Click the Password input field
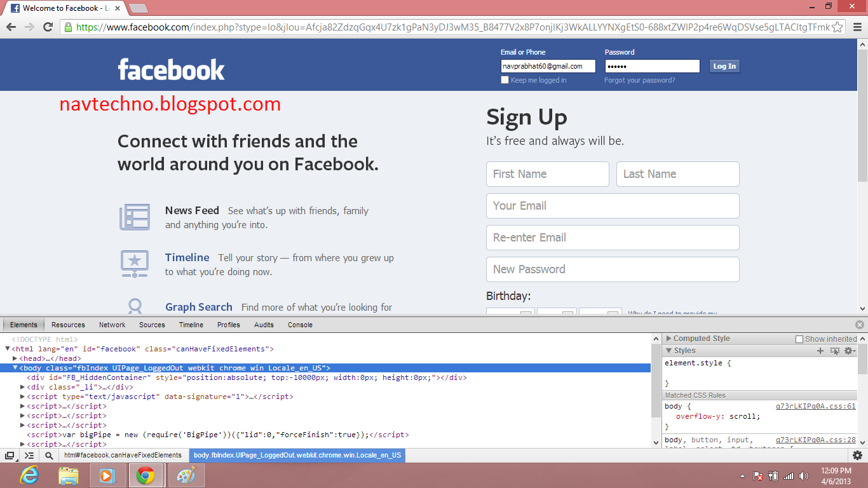868x488 pixels. tap(652, 66)
